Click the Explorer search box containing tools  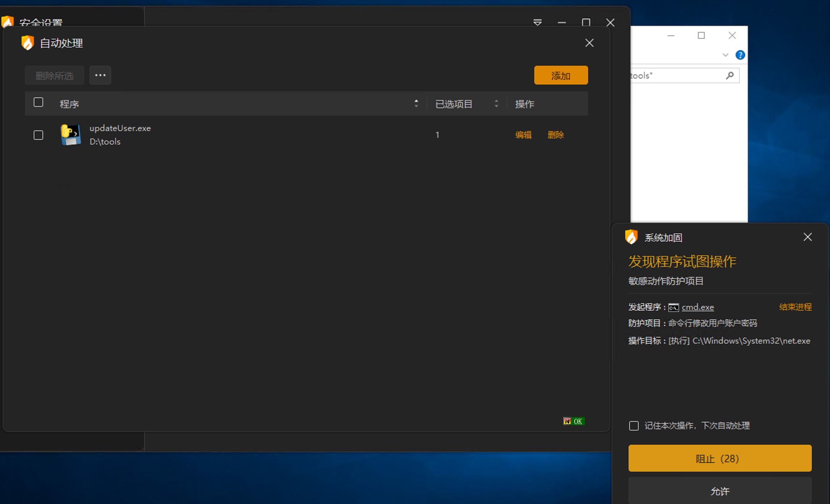pos(685,75)
